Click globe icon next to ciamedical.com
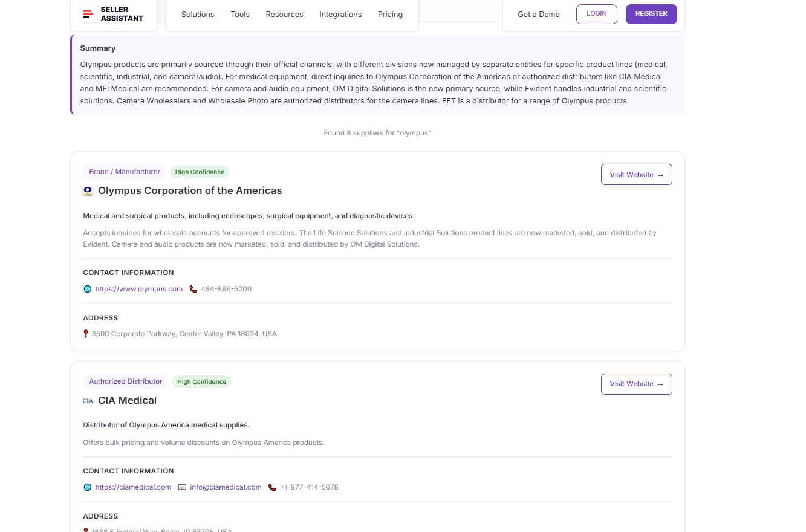The width and height of the screenshot is (806, 532). [88, 487]
